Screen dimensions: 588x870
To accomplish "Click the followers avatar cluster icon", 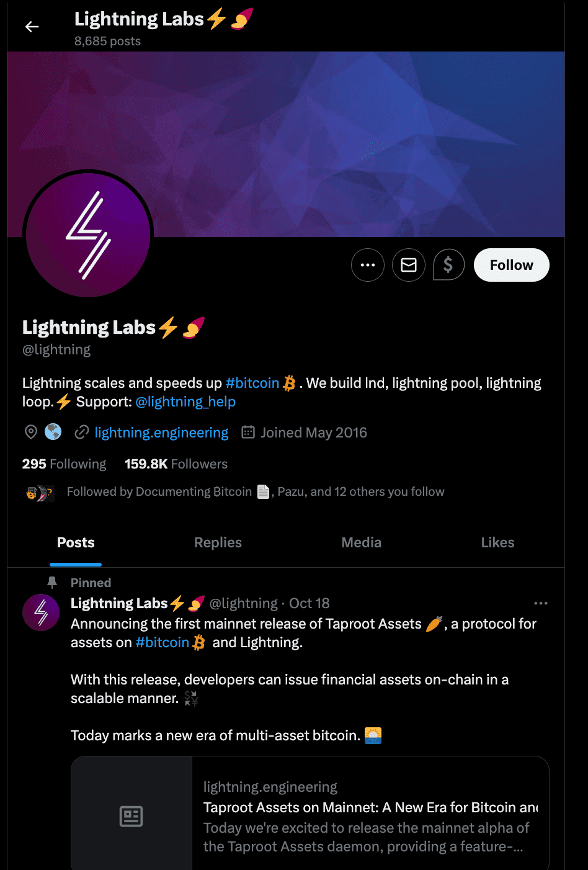I will click(x=40, y=493).
